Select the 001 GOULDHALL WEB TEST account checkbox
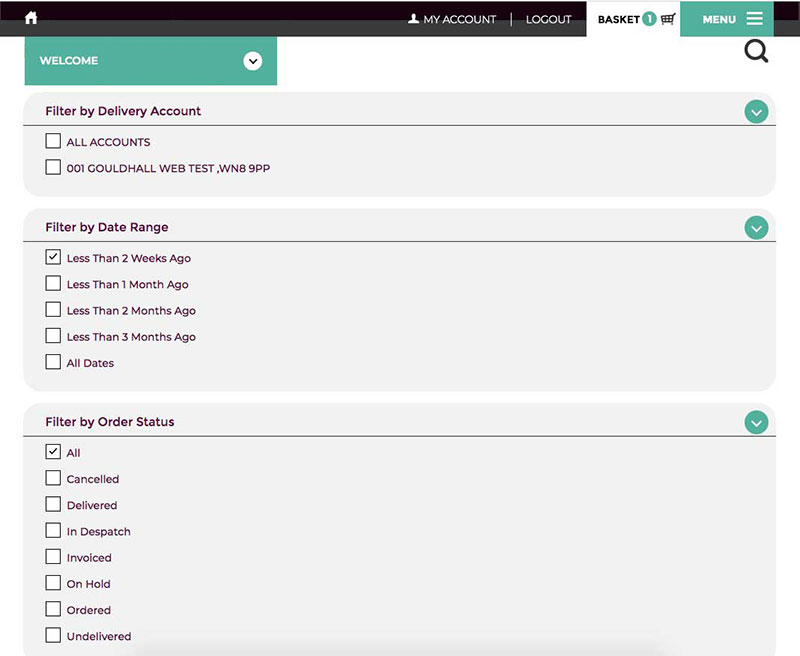800x656 pixels. [53, 168]
